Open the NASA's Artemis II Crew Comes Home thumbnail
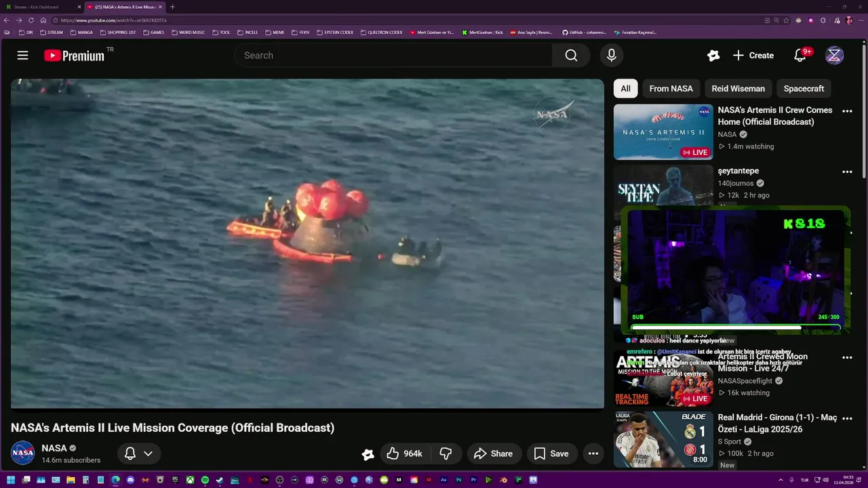 pyautogui.click(x=663, y=131)
